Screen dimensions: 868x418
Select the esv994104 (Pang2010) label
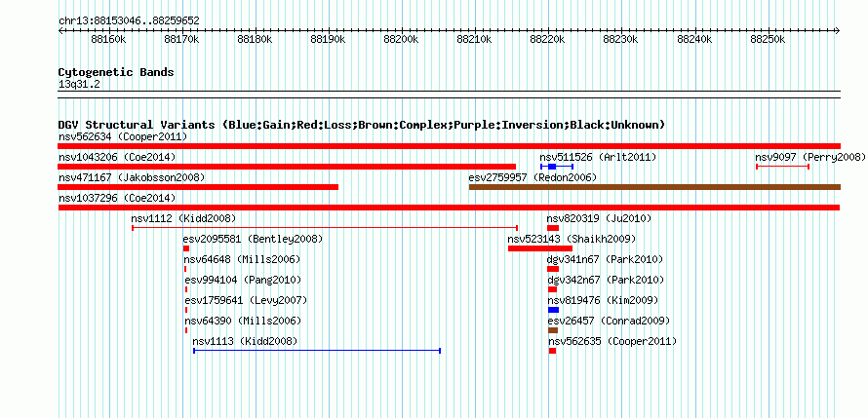click(243, 280)
